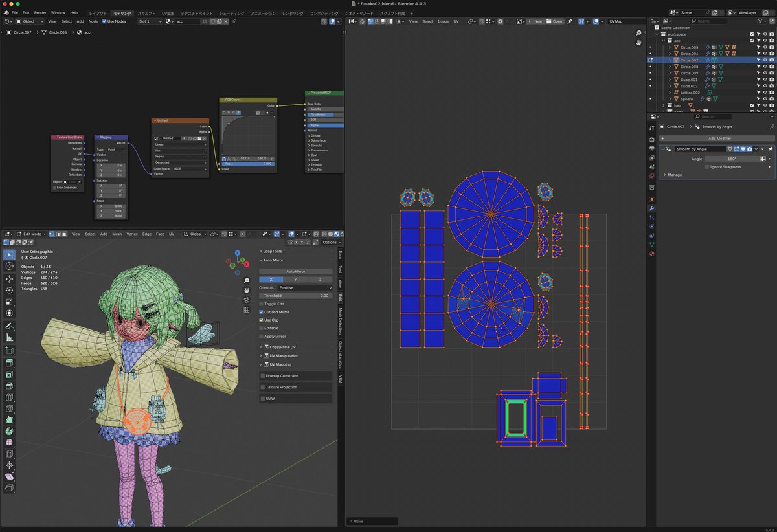Click the zoom icon in UV editor
The image size is (777, 532).
[x=638, y=33]
